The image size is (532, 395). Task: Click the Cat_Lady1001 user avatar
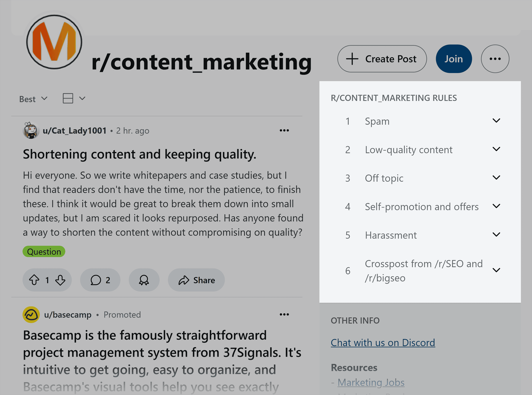(x=31, y=131)
